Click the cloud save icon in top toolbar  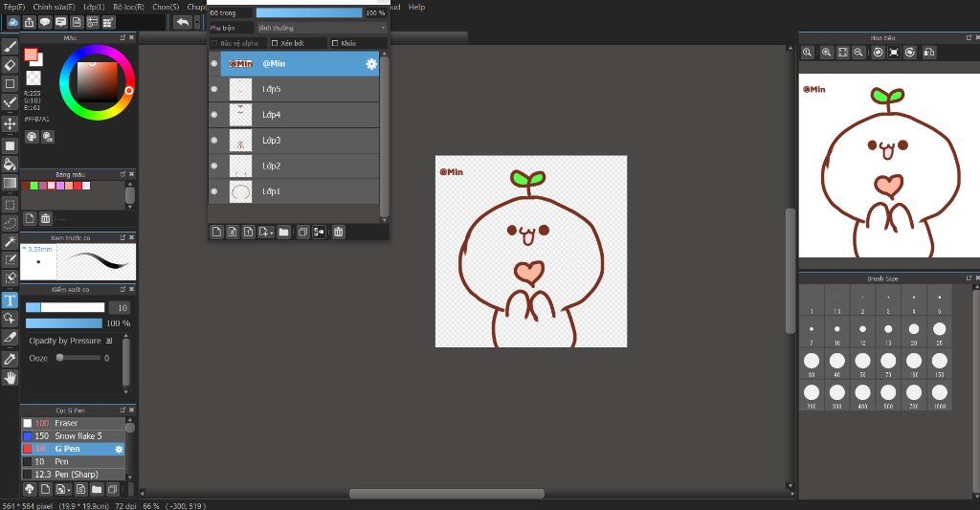pos(13,23)
